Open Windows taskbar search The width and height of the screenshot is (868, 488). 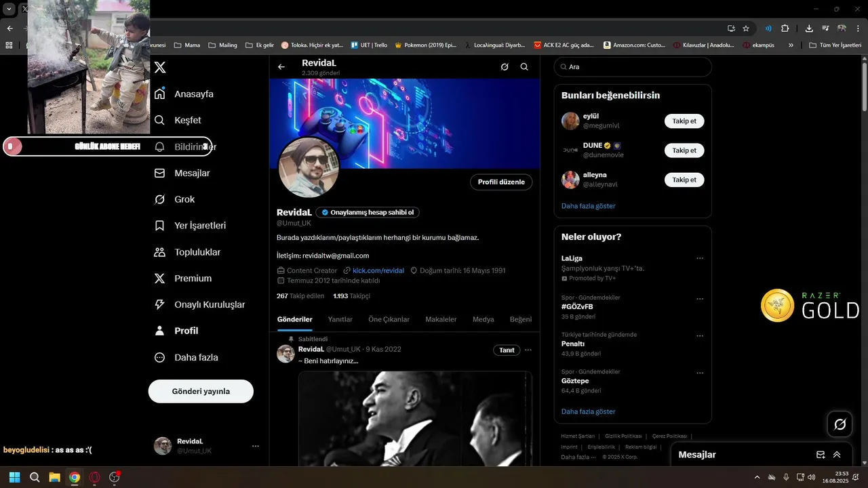point(35,477)
